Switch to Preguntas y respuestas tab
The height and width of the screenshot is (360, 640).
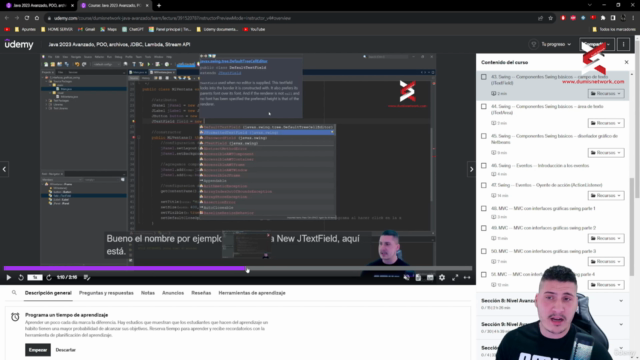coord(106,293)
